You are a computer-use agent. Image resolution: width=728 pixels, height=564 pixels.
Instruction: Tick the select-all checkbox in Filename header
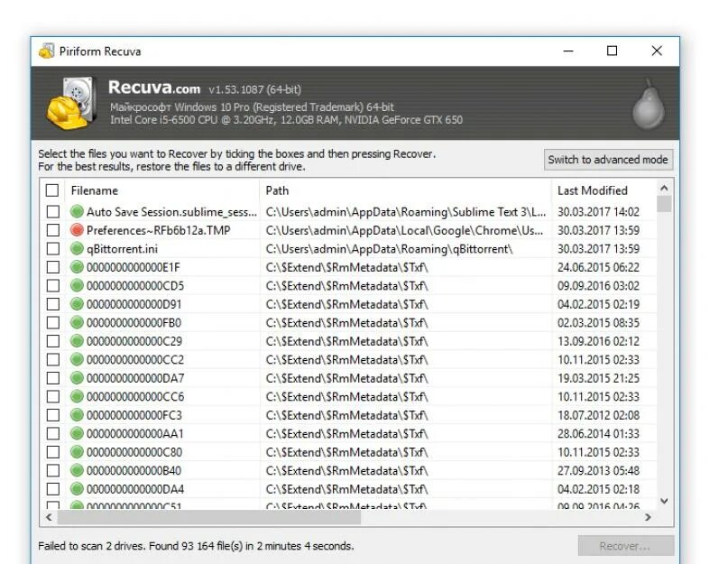point(52,190)
